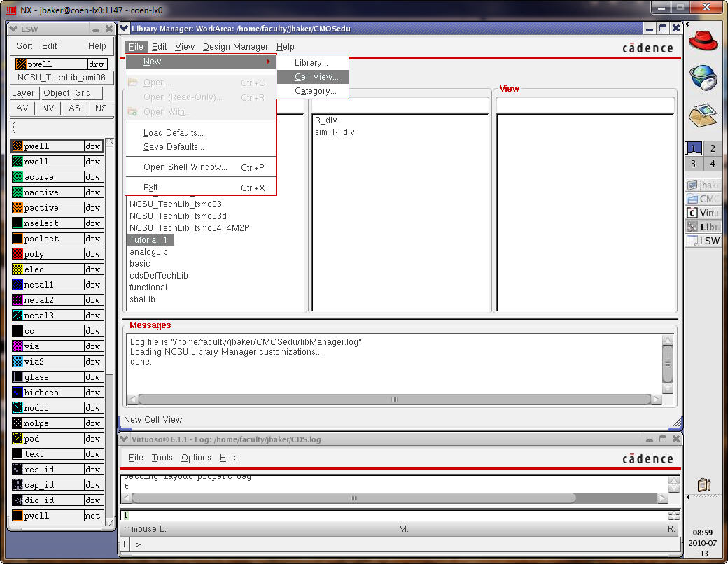728x564 pixels.
Task: Click the clipboard icon in the right panel
Action: pyautogui.click(x=704, y=484)
